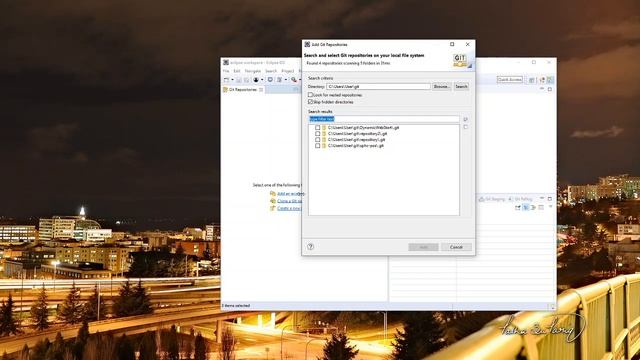Screen dimensions: 640x360
Task: Maximize the Git Staging panel
Action: pyautogui.click(x=549, y=199)
